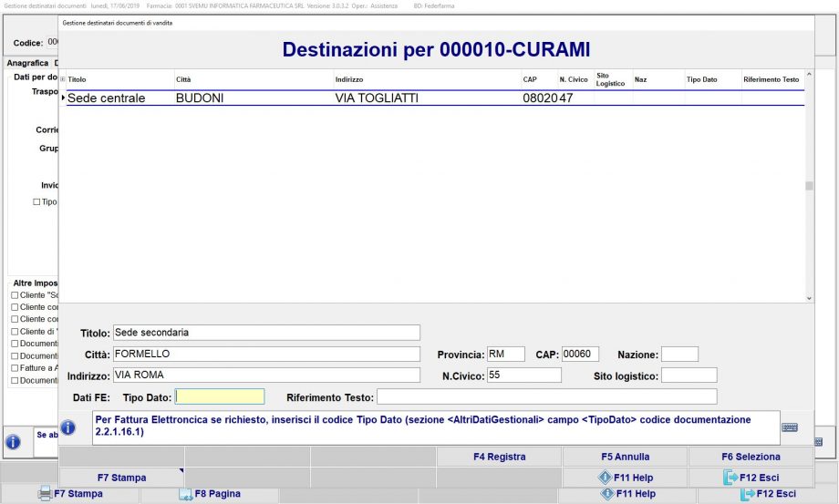
Task: Toggle the 'Tipo' checkbox in the background panel
Action: coord(36,201)
